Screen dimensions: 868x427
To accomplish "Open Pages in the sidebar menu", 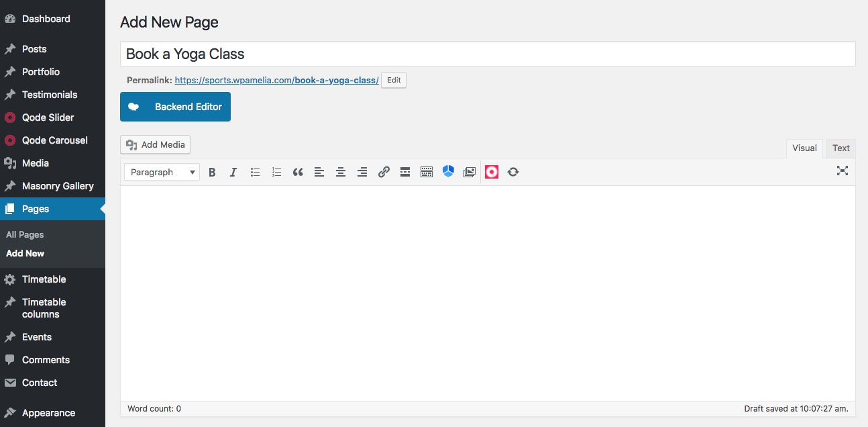I will [x=52, y=209].
